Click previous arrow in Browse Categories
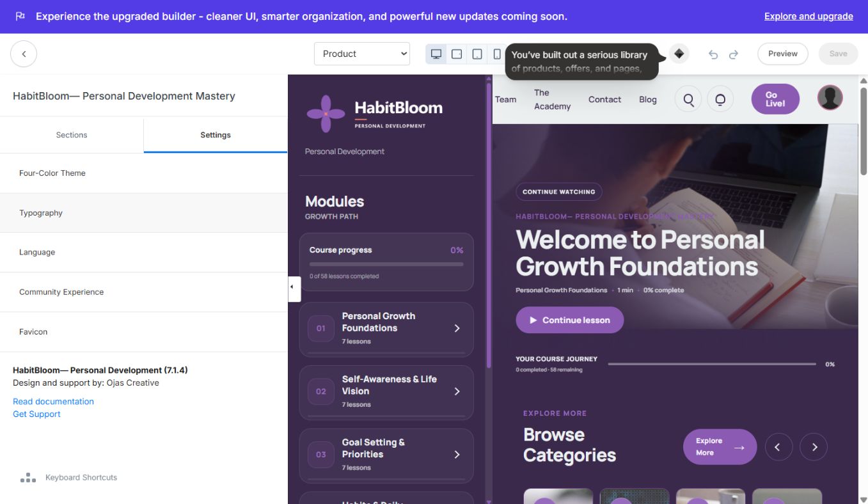Screen dimensions: 868x504 tap(778, 447)
